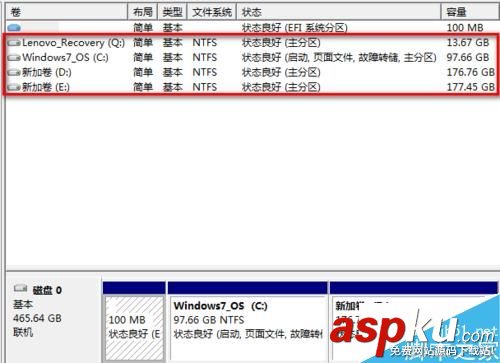Click the 176.76 GB capacity cell

point(471,72)
